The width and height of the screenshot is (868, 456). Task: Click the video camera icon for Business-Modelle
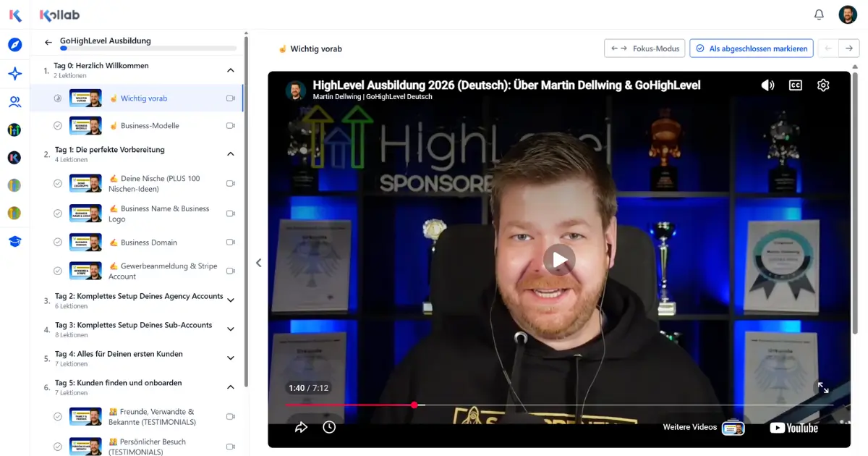[x=231, y=126]
